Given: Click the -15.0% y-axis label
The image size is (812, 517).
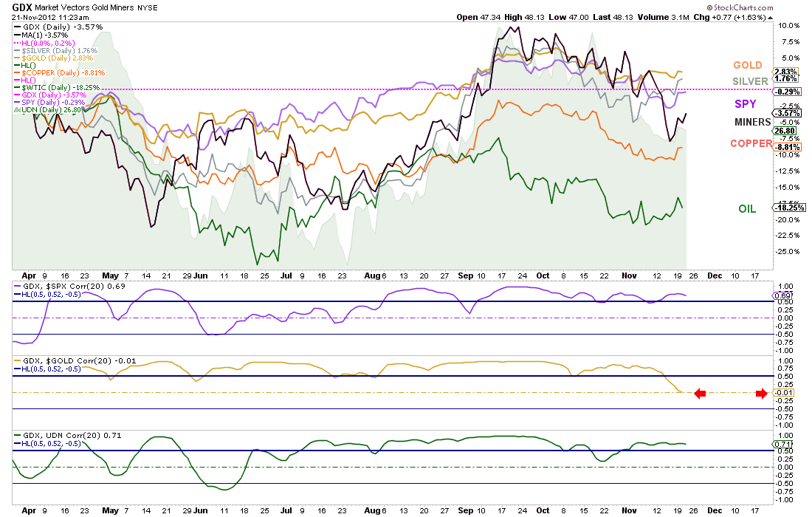Looking at the screenshot, I should [x=788, y=187].
